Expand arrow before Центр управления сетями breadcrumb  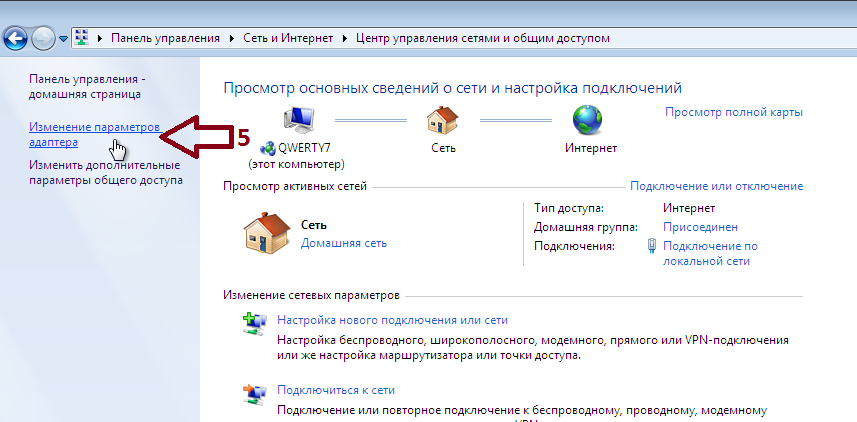click(345, 39)
